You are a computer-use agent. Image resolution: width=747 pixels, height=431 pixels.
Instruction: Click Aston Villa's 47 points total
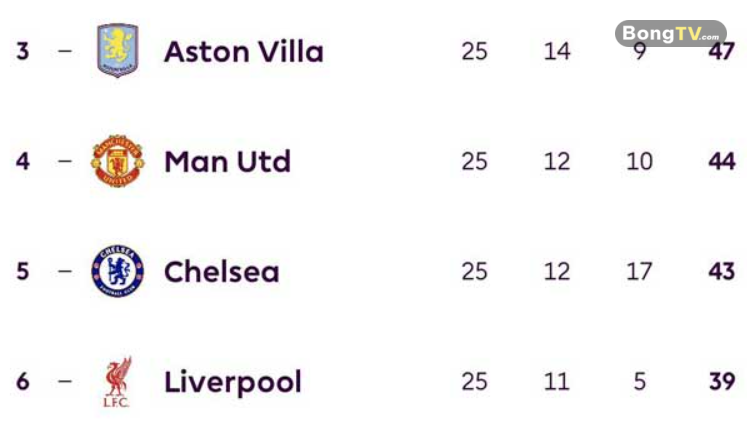click(x=720, y=52)
